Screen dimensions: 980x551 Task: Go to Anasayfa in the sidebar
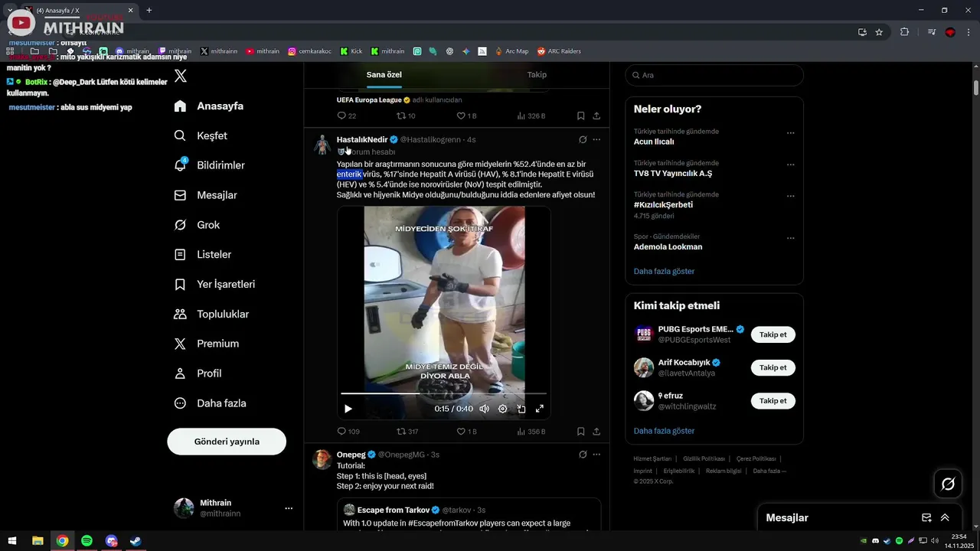click(209, 106)
